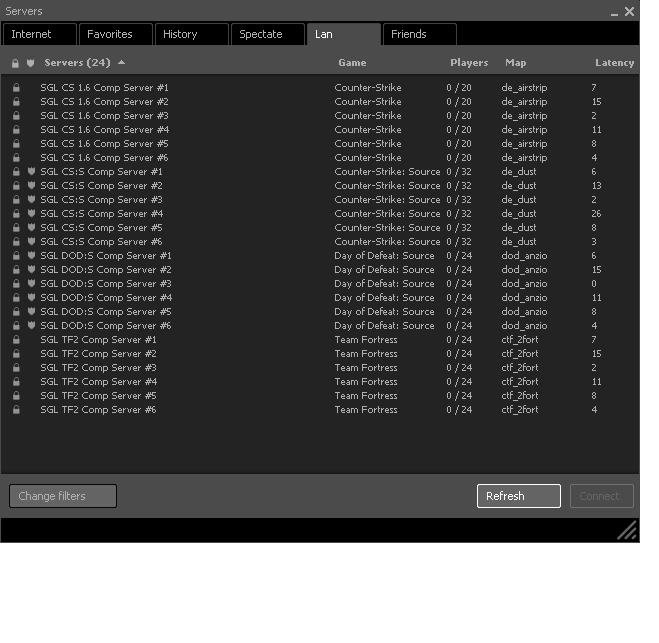Refresh the server list
The height and width of the screenshot is (643, 659).
pyautogui.click(x=519, y=496)
